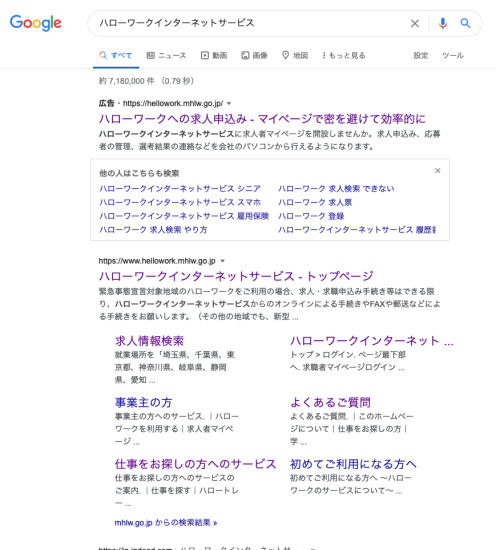The width and height of the screenshot is (496, 550).
Task: Search ハローワーク 求人検索 できない
Action: point(336,189)
